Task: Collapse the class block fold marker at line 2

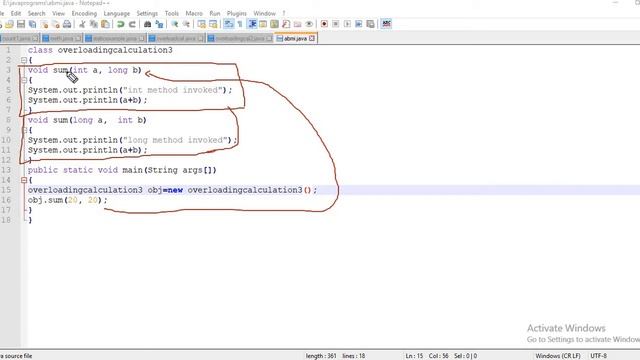Action: pos(24,60)
